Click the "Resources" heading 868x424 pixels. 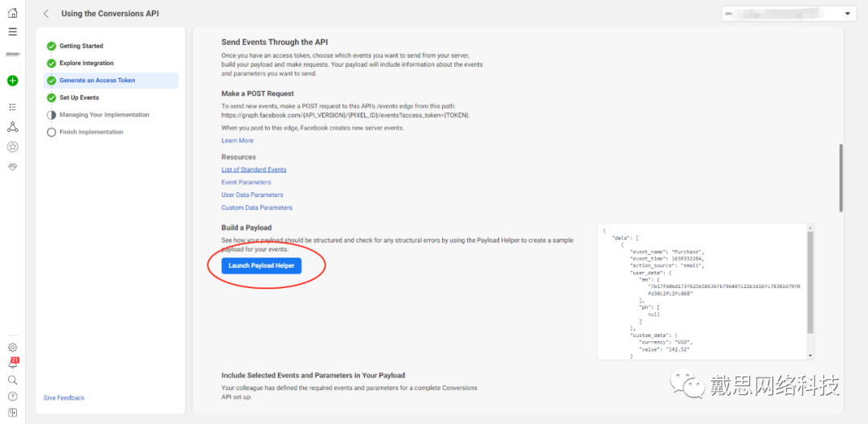pyautogui.click(x=239, y=158)
